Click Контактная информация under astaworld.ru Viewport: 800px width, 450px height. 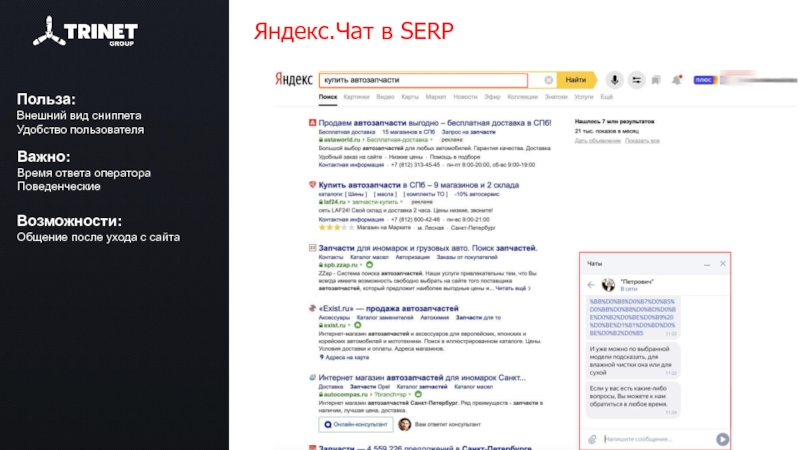point(351,165)
